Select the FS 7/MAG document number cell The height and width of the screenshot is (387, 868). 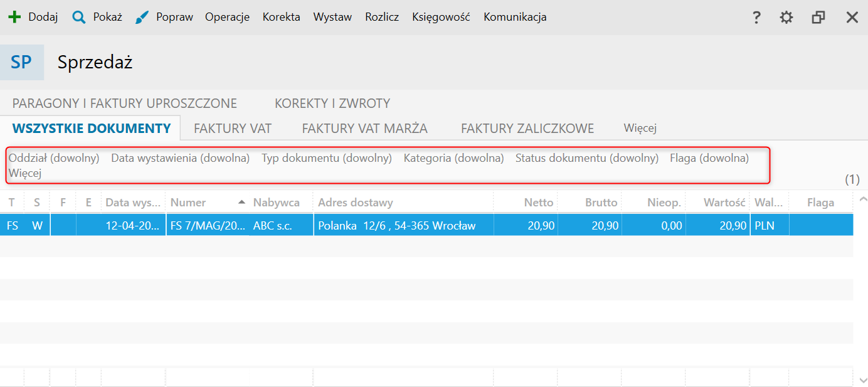pyautogui.click(x=208, y=225)
